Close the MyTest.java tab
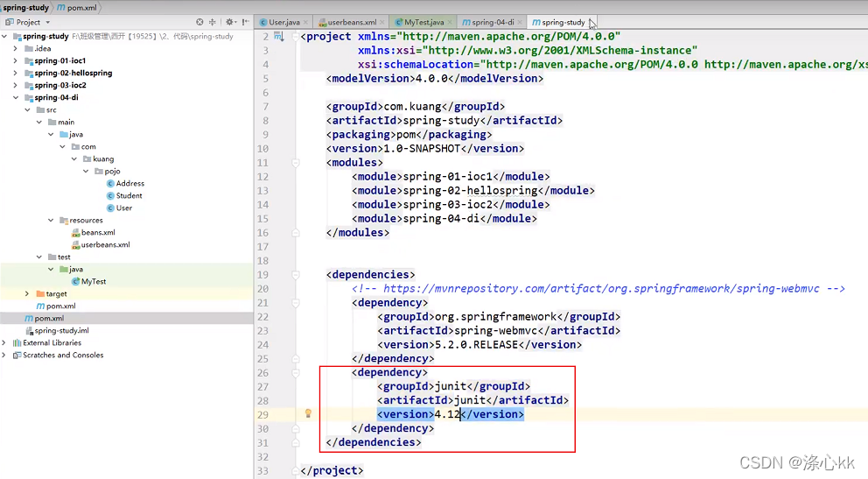This screenshot has width=868, height=479. tap(450, 22)
